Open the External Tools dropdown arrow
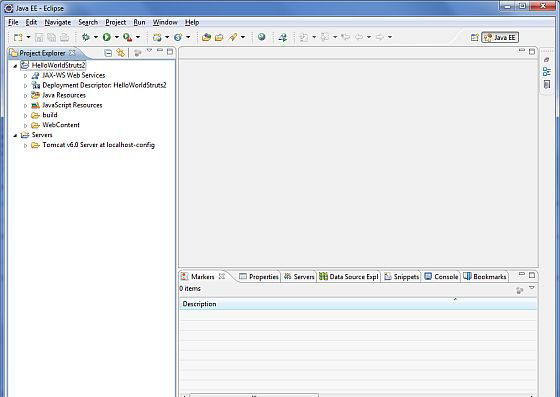 click(x=138, y=37)
